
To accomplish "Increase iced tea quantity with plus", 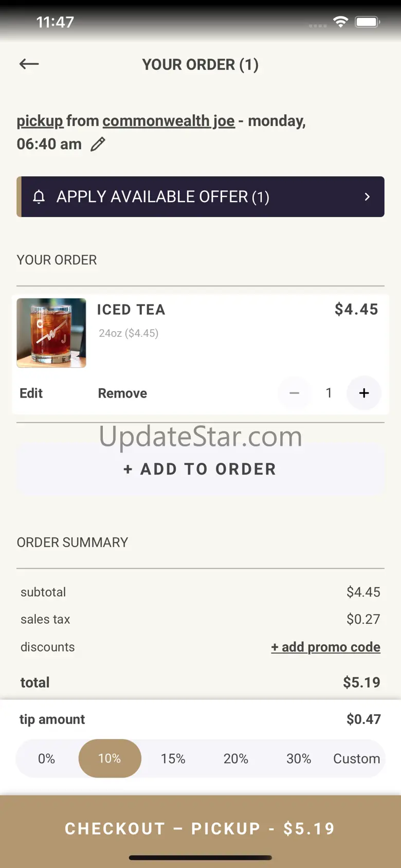I will pos(364,393).
